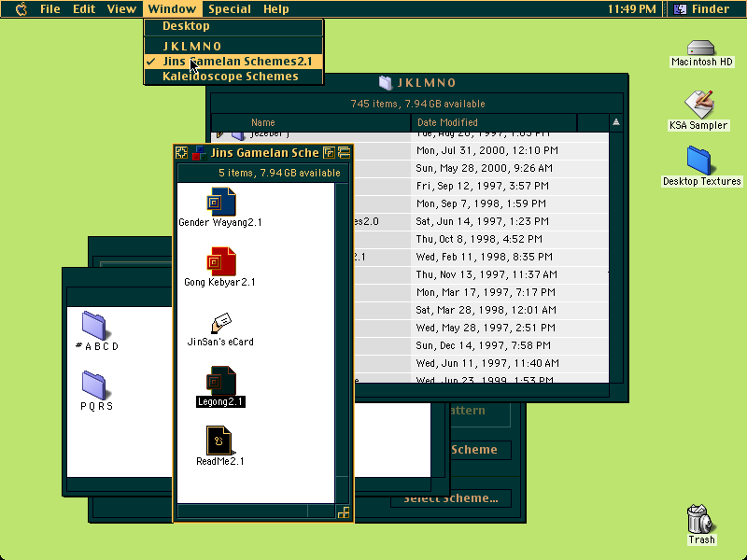Choose J K L M N O in Window menu
Viewport: 747px width, 560px height.
pyautogui.click(x=233, y=46)
